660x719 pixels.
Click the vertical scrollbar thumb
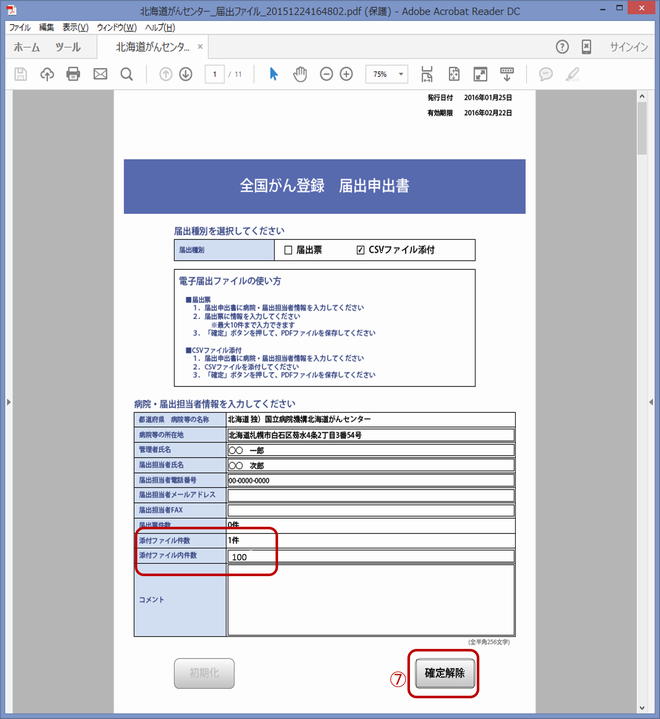642,128
